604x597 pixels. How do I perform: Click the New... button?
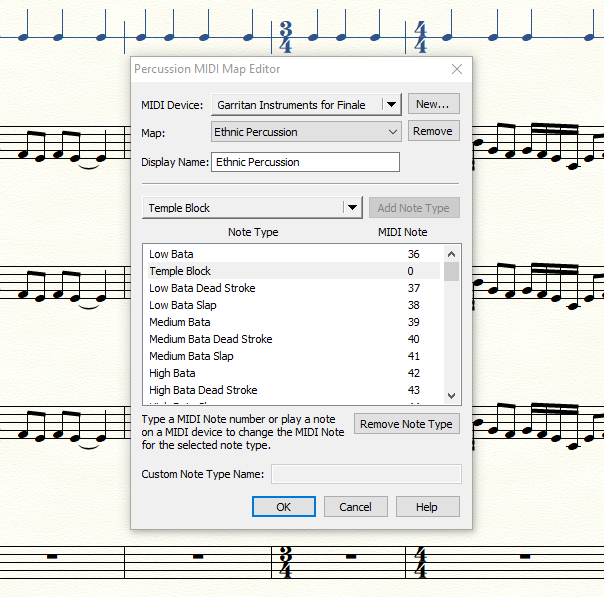[x=433, y=104]
